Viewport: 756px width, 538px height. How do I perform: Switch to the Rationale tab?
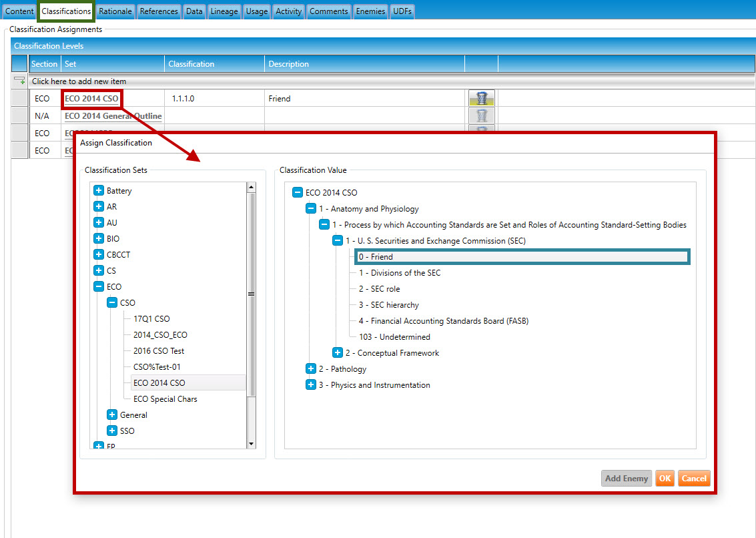click(116, 11)
